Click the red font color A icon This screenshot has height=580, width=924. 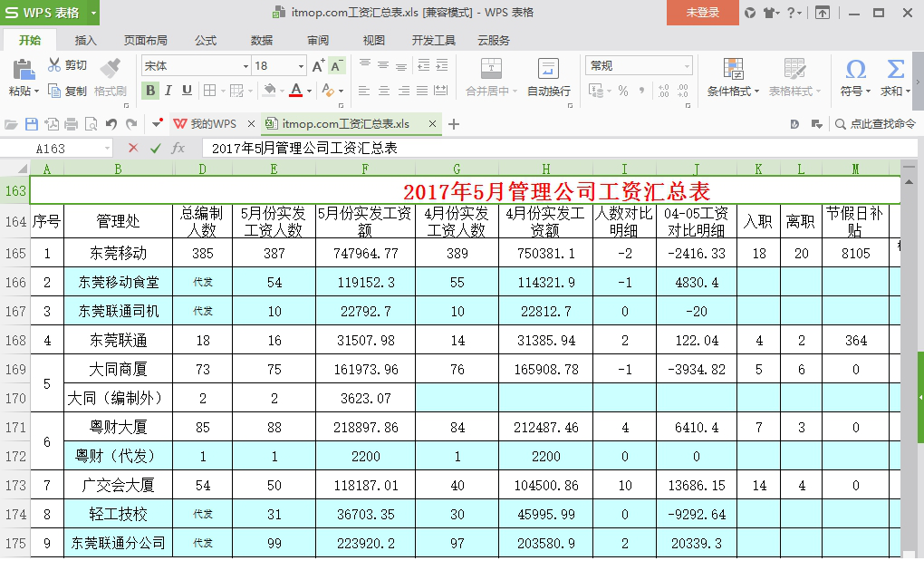click(296, 91)
